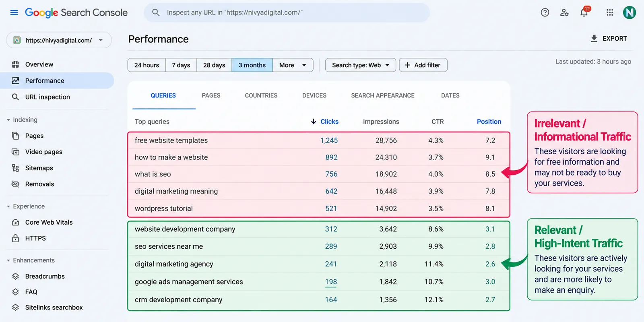Click the Core Web Vitals icon
The image size is (644, 322).
15,222
